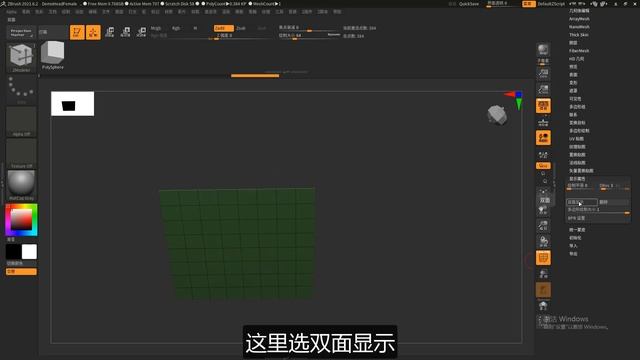Image resolution: width=640 pixels, height=360 pixels.
Task: Click the brown Ghost icon on right shelf
Action: (x=543, y=290)
